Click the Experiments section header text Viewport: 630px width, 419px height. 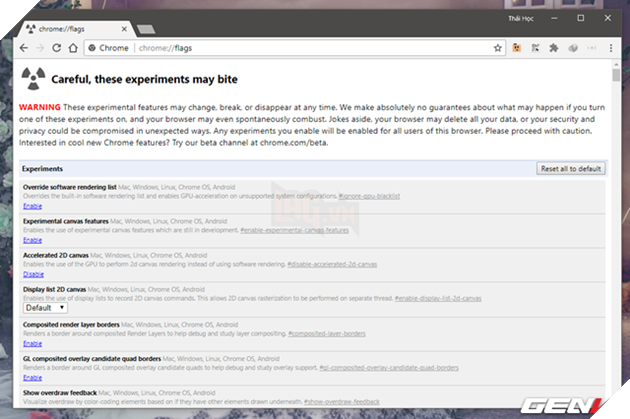coord(42,169)
